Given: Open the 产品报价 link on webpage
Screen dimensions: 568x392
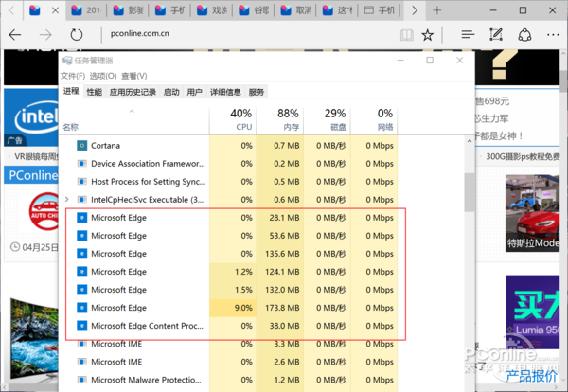Looking at the screenshot, I should 531,377.
